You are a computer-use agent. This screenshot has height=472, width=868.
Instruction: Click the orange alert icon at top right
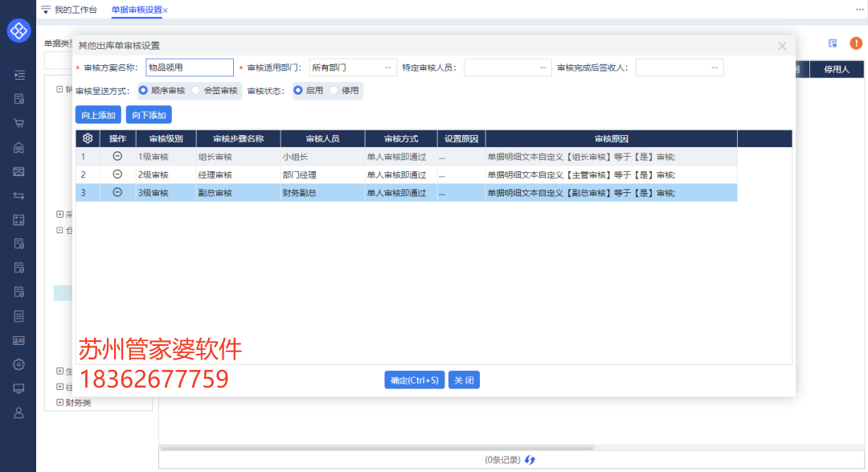click(x=855, y=43)
